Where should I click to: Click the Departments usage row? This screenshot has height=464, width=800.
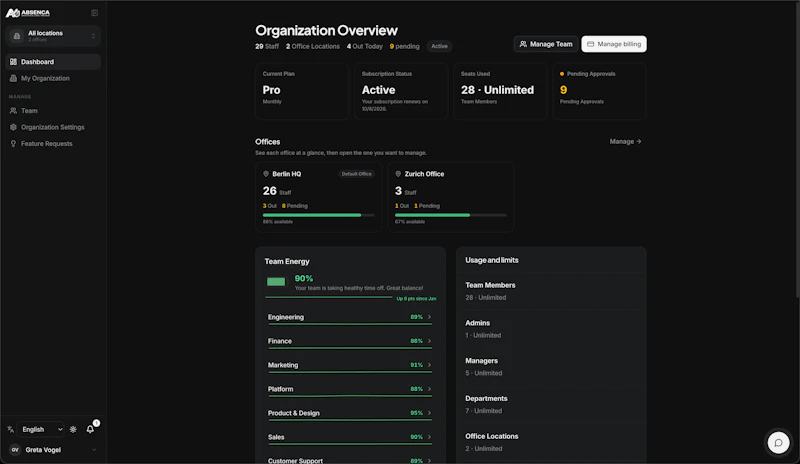click(x=551, y=404)
